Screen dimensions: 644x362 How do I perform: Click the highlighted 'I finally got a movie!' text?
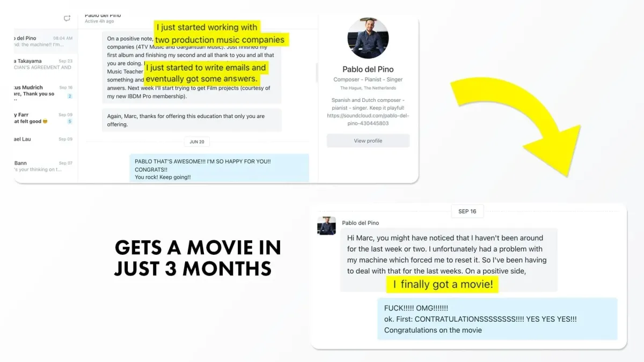[x=443, y=284]
